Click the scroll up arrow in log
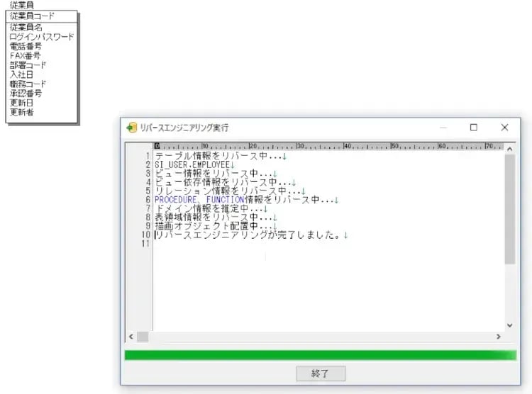Viewport: 532px width, 394px height. (509, 147)
